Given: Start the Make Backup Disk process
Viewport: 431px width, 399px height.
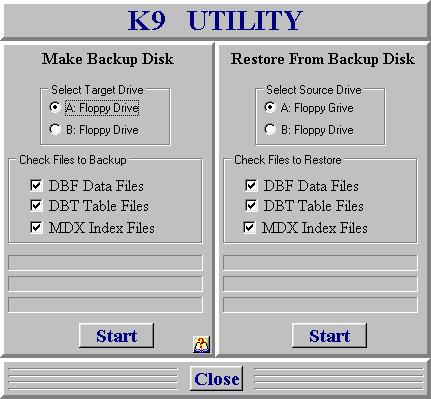Looking at the screenshot, I should click(x=117, y=335).
